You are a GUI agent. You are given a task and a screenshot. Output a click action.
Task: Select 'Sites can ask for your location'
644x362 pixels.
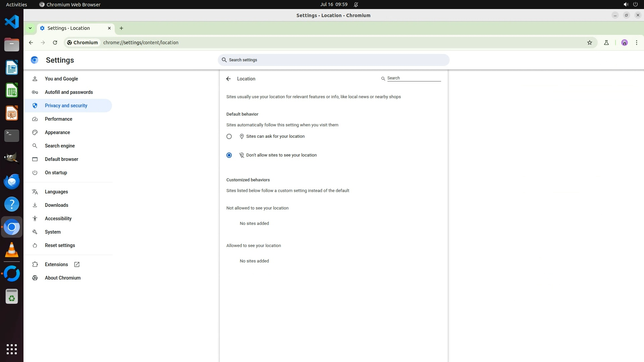(x=229, y=136)
